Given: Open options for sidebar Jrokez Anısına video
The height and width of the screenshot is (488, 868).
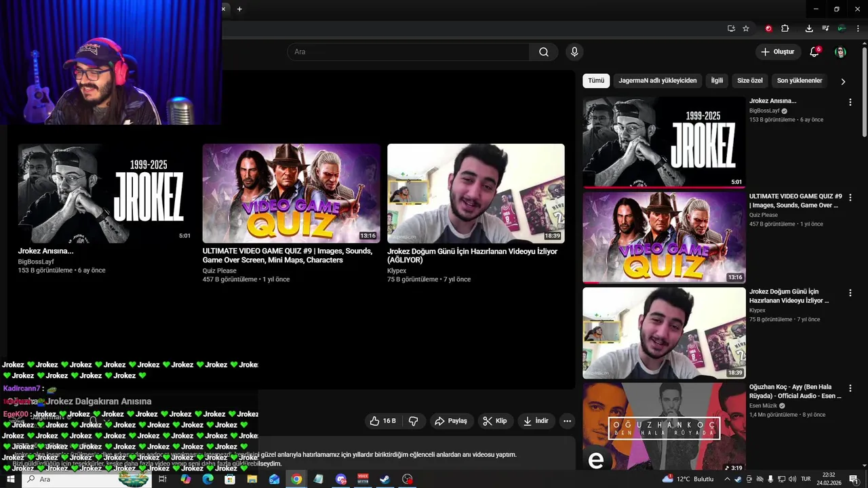Looking at the screenshot, I should coord(850,102).
